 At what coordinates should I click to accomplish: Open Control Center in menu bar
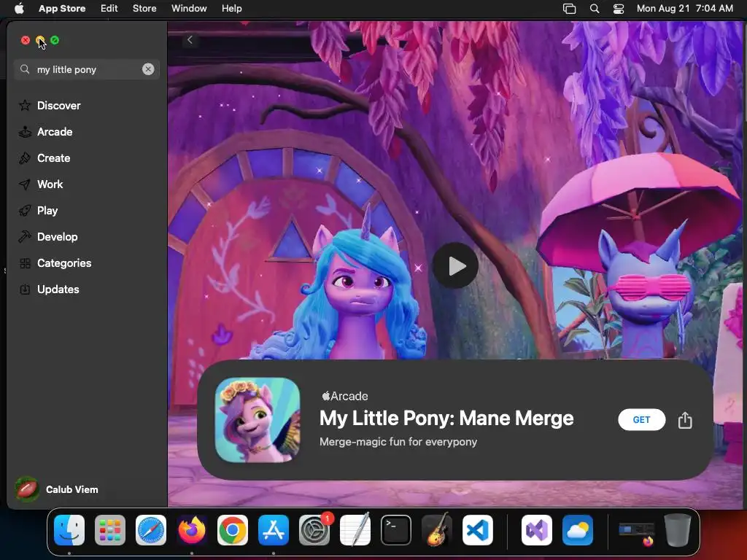coord(619,9)
